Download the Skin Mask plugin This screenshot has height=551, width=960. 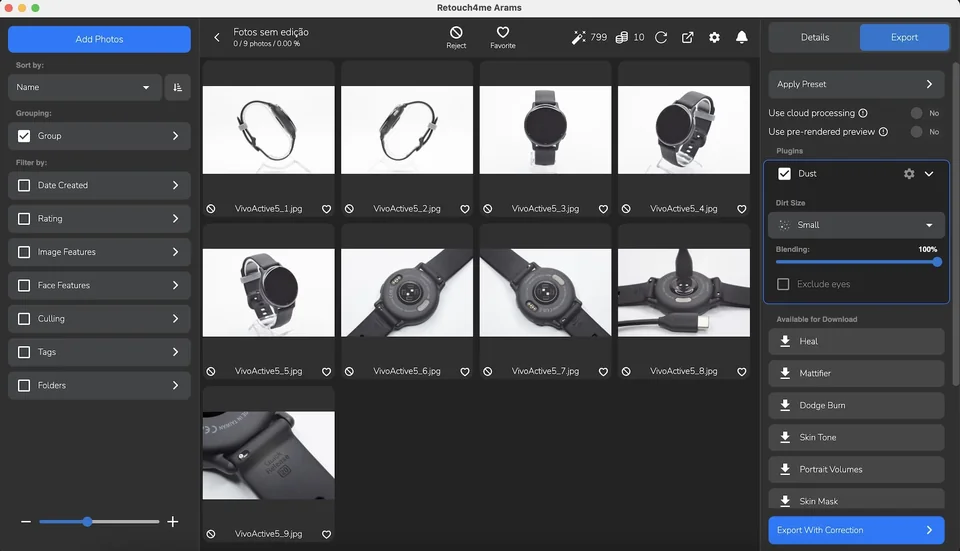coord(785,501)
